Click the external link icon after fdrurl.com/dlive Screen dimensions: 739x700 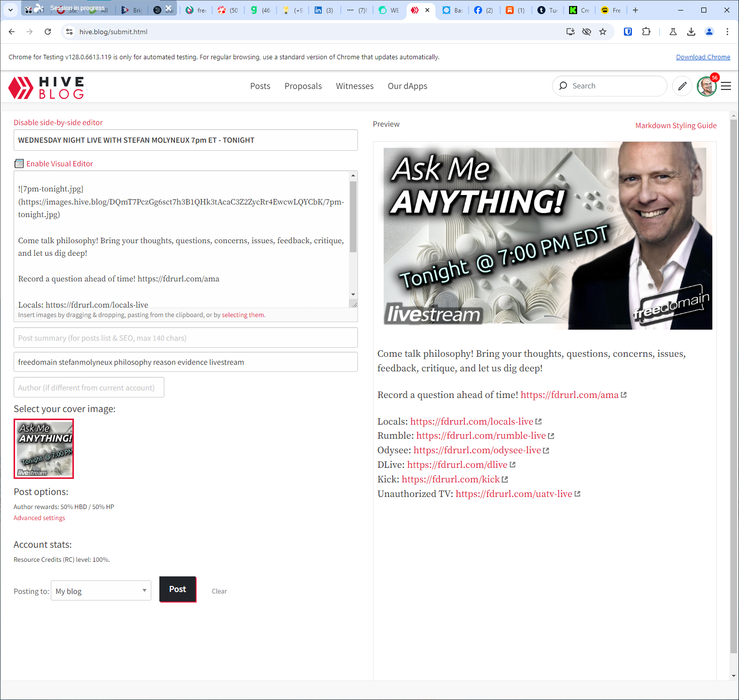[x=512, y=465]
